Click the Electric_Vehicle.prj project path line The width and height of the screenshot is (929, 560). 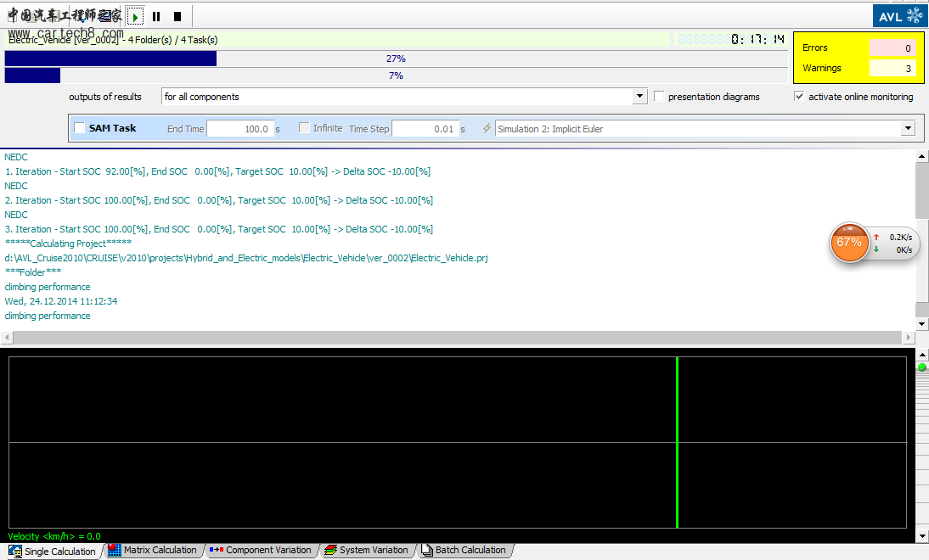pos(246,258)
